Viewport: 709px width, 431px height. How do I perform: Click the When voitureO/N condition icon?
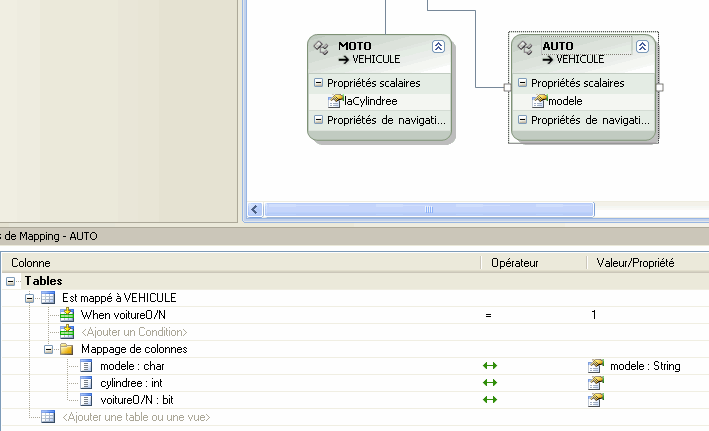tap(67, 314)
